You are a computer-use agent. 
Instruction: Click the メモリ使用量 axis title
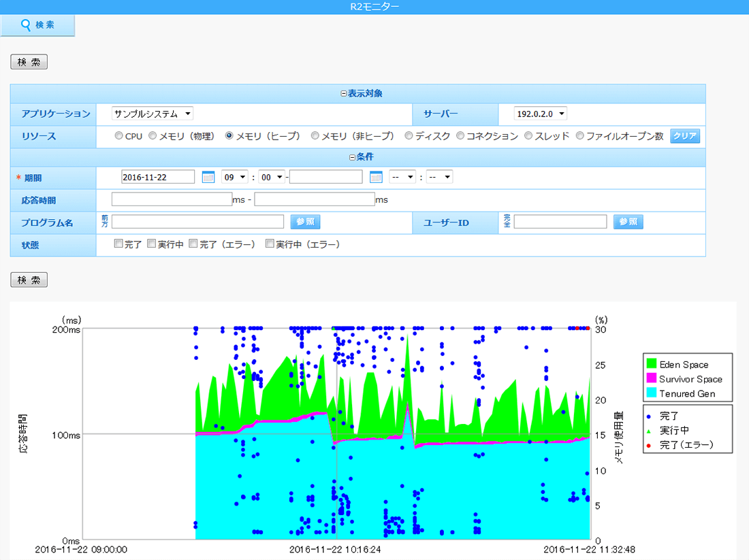pyautogui.click(x=618, y=438)
